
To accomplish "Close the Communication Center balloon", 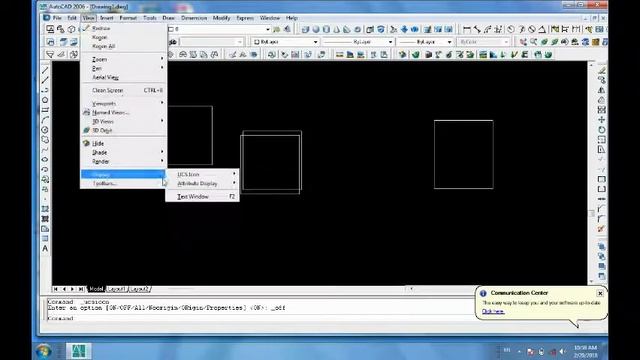I will click(600, 293).
